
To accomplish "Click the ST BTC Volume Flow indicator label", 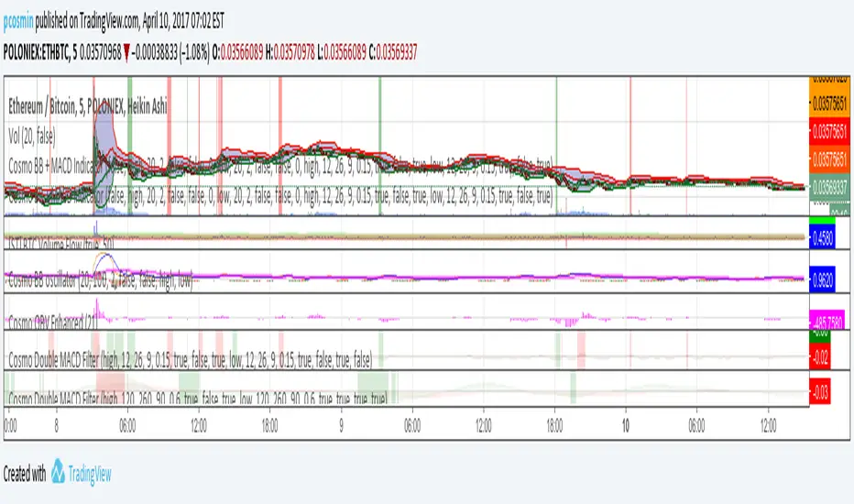I will pyautogui.click(x=61, y=244).
